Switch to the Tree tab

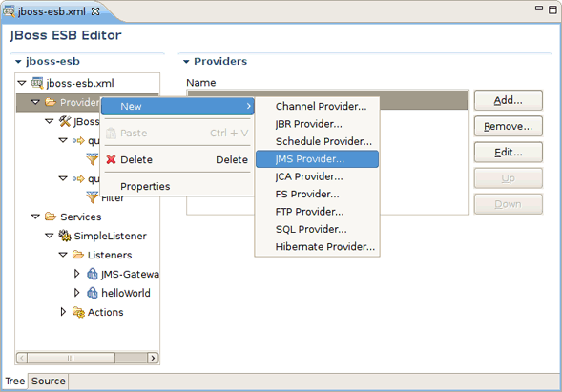coord(15,381)
